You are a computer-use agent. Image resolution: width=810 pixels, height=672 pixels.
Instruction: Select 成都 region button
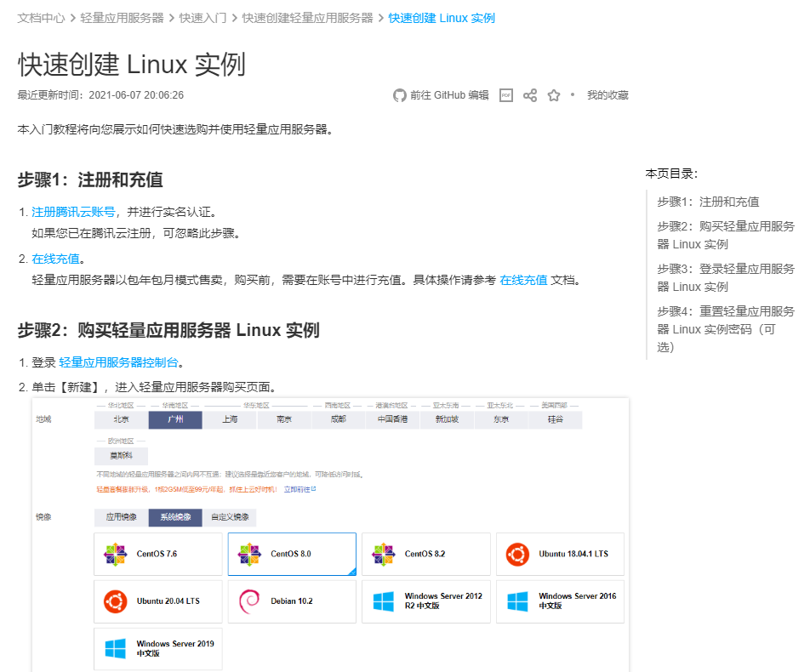[x=339, y=419]
